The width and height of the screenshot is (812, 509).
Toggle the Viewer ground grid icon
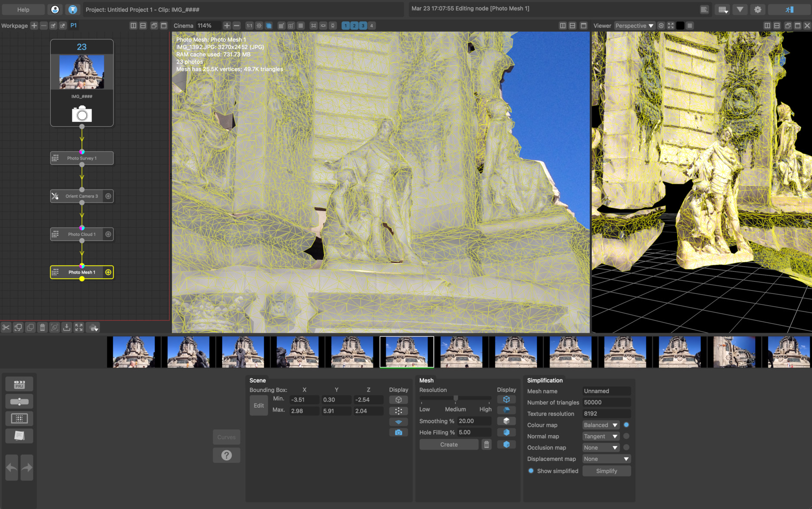(x=690, y=26)
